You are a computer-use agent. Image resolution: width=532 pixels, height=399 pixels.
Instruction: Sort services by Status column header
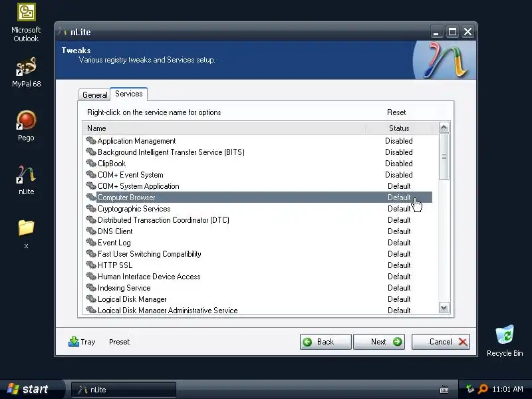click(399, 128)
